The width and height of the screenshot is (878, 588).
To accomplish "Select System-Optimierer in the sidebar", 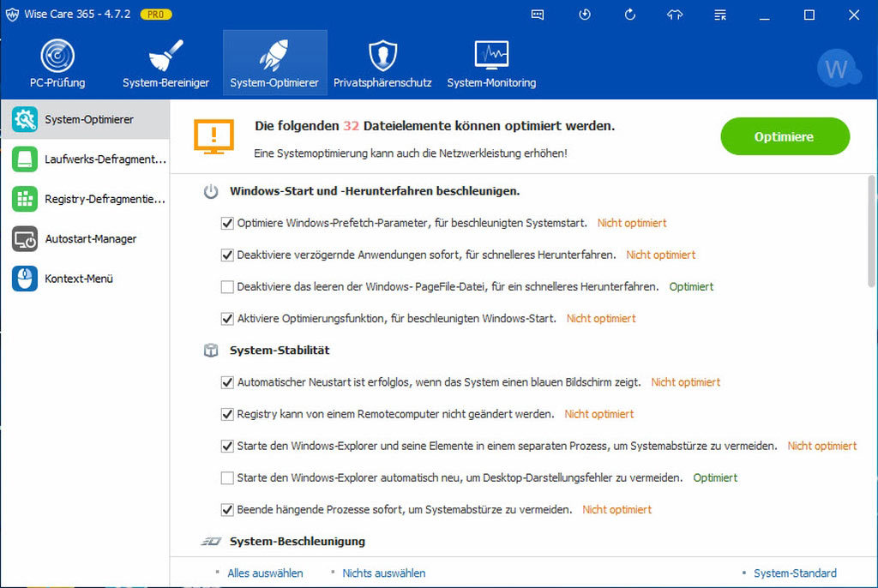I will 85,119.
